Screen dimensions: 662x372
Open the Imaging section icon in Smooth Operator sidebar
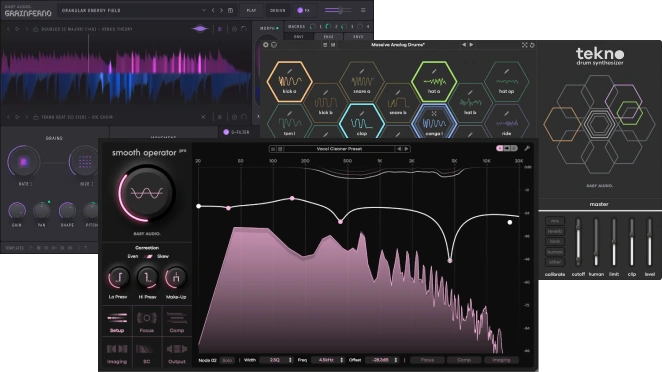[117, 354]
